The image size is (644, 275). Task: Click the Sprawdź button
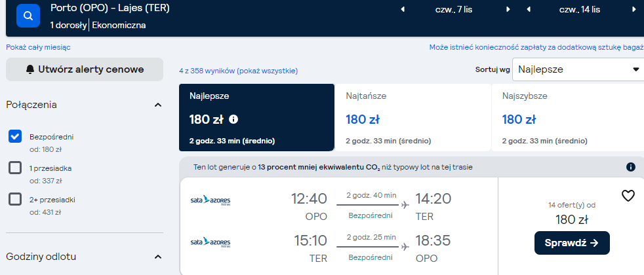point(572,243)
